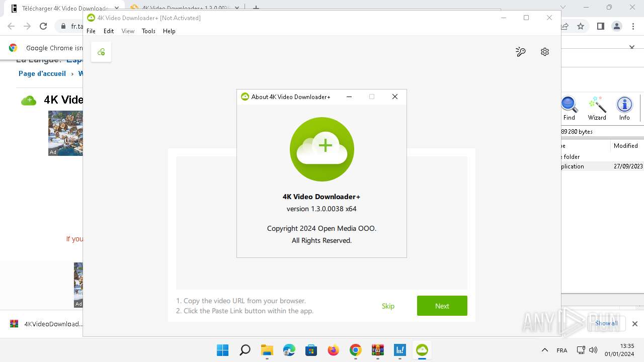Open the File menu
This screenshot has width=644, height=362.
click(91, 31)
